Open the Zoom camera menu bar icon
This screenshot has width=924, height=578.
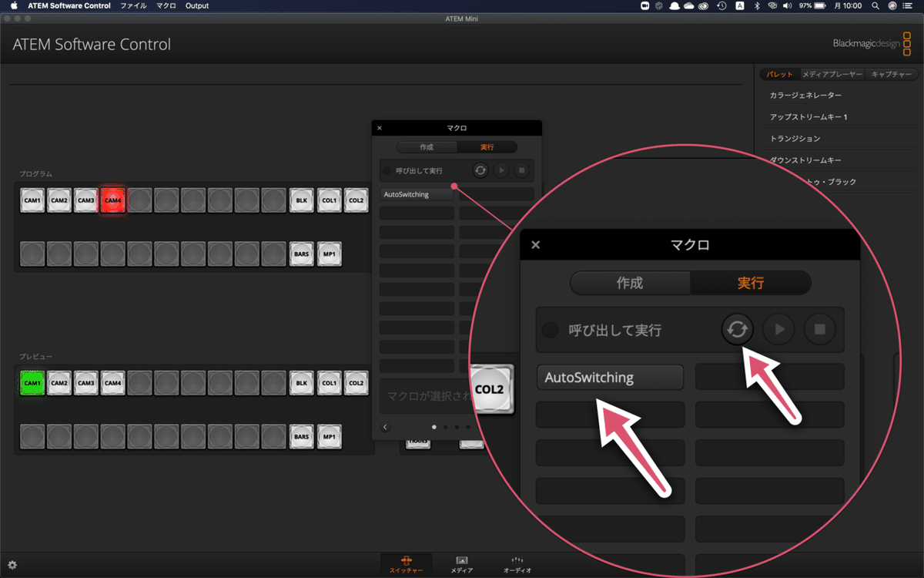tap(645, 5)
